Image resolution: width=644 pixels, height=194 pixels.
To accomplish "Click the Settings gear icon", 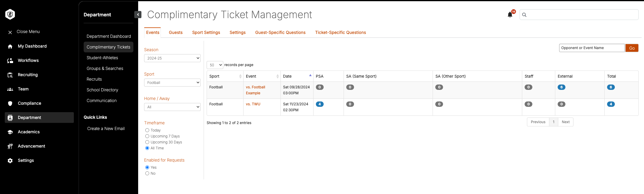I will 10,161.
